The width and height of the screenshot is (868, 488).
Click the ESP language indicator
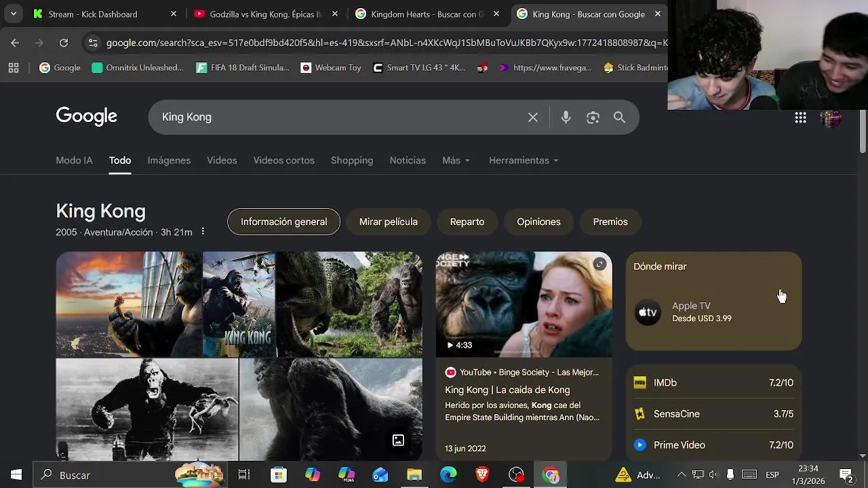pyautogui.click(x=772, y=475)
